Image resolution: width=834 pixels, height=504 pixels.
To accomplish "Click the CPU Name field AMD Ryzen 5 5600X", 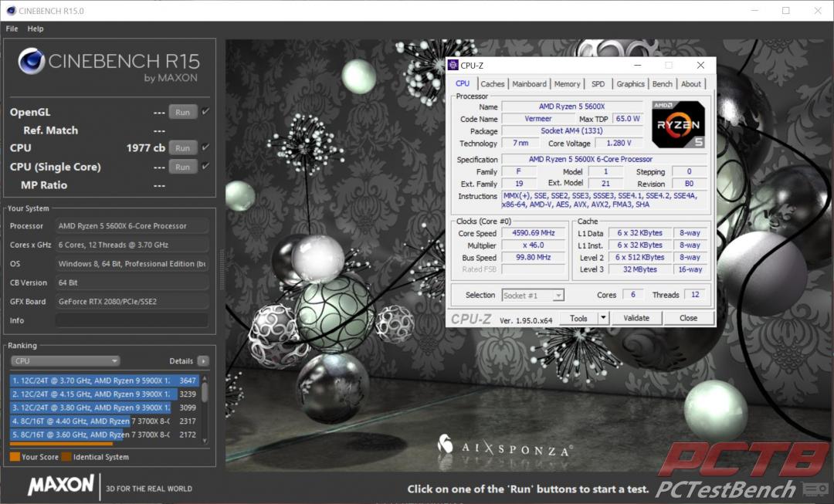I will click(x=571, y=107).
